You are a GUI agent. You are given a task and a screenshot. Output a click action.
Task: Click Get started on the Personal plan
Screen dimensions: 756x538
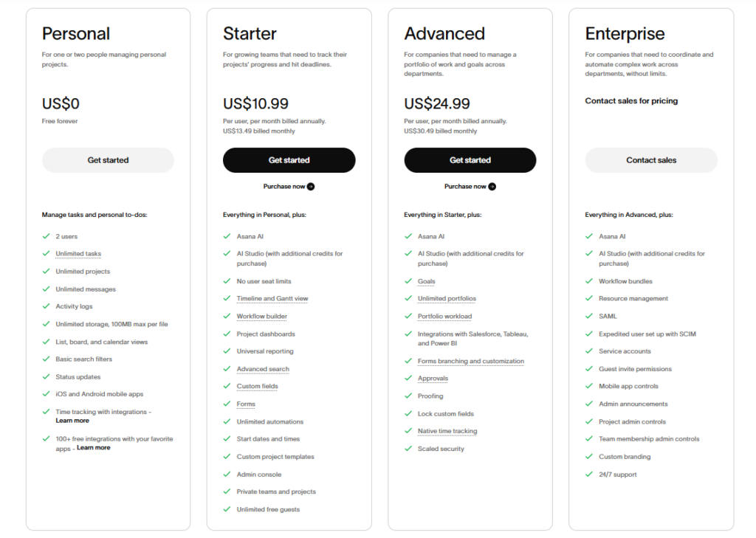coord(107,160)
